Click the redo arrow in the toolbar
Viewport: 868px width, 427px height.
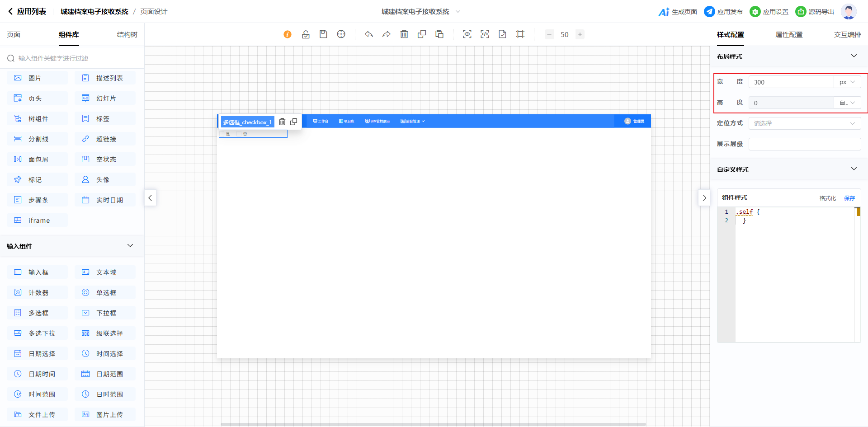click(x=386, y=34)
